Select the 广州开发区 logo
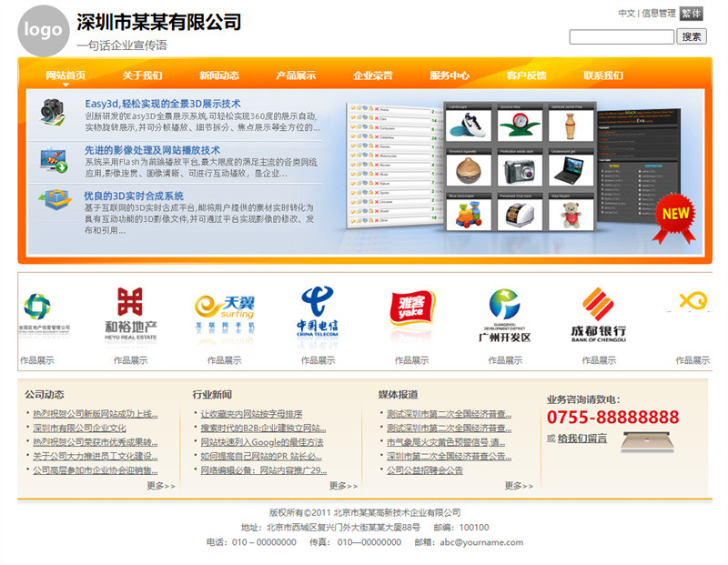This screenshot has width=728, height=565. click(505, 315)
